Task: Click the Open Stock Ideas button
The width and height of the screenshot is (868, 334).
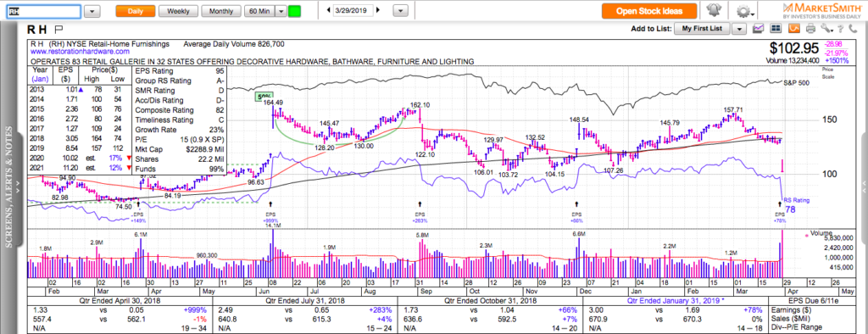Action: coord(650,11)
